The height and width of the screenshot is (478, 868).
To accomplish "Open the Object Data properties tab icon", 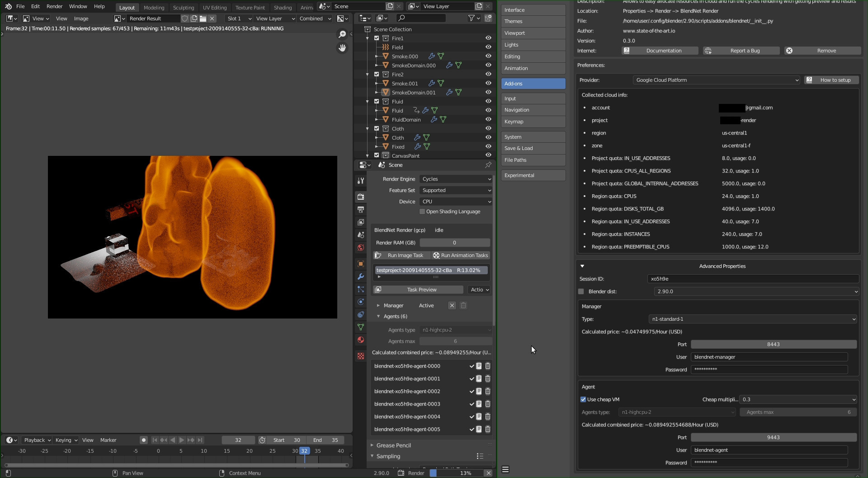I will [361, 327].
